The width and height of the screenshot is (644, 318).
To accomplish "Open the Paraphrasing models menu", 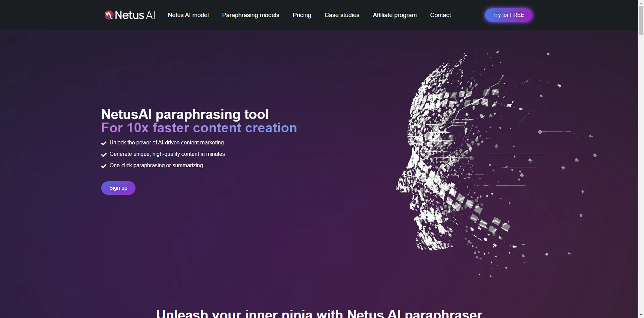I will (251, 15).
